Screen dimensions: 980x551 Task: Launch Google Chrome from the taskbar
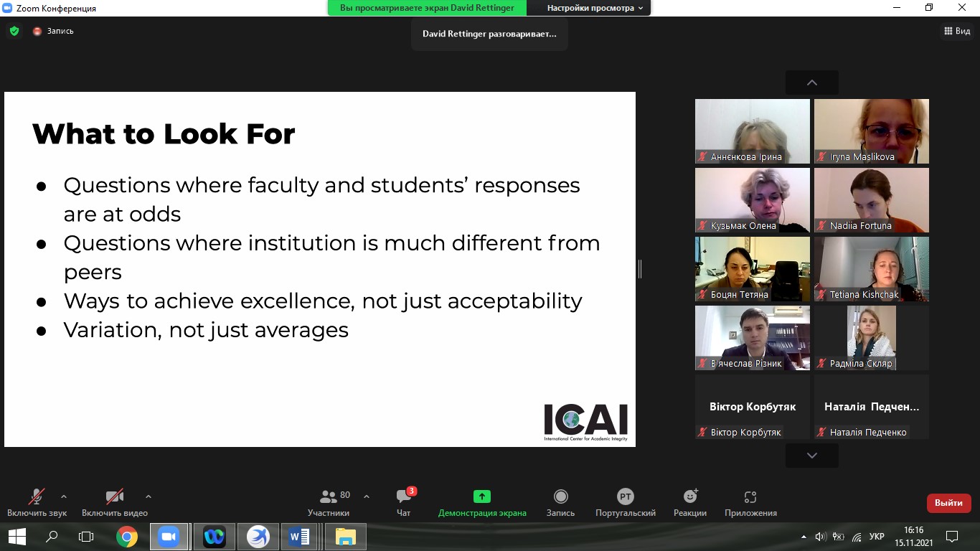127,536
